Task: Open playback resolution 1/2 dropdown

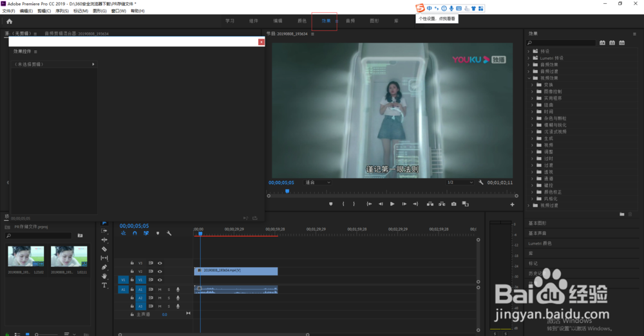Action: (460, 182)
